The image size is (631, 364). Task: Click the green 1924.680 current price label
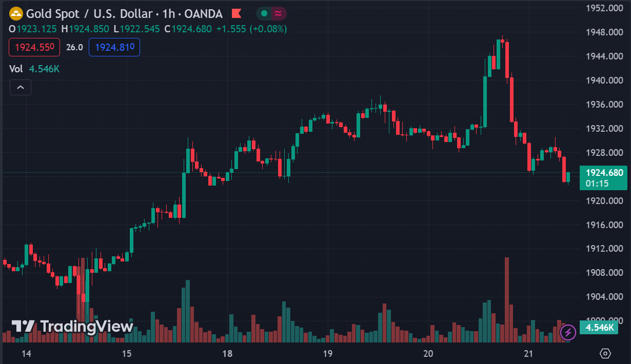[604, 173]
